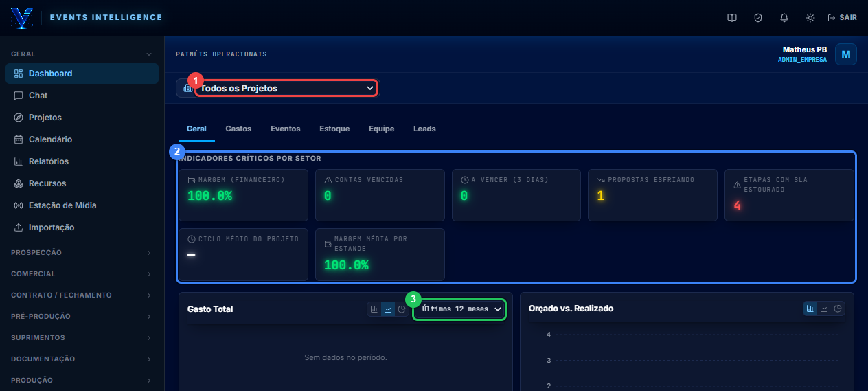868x391 pixels.
Task: Click the Recursos boxes icon
Action: pos(19,183)
